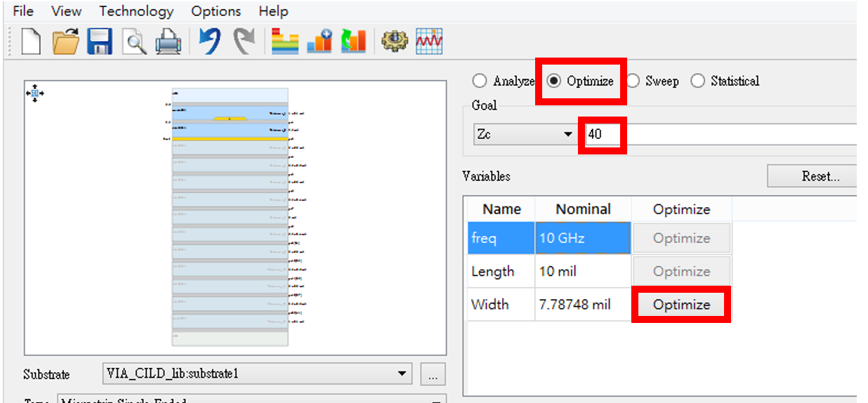The image size is (868, 403).
Task: Click the 7.78748 mil nominal cell
Action: (x=583, y=305)
